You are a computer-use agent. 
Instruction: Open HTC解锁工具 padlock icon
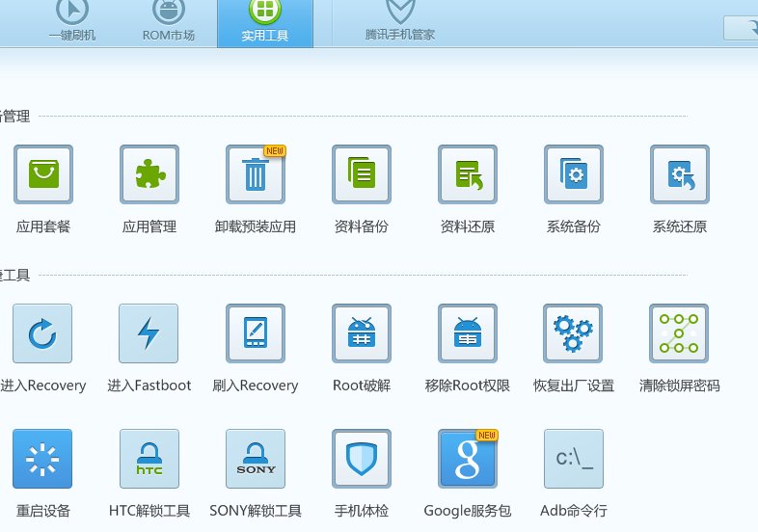pyautogui.click(x=149, y=460)
